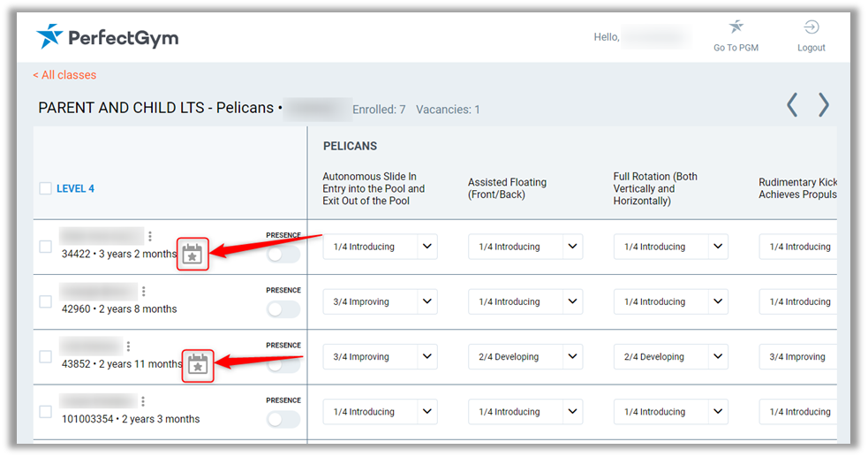The width and height of the screenshot is (868, 457).
Task: Click the Go To PGM icon
Action: coord(736,27)
